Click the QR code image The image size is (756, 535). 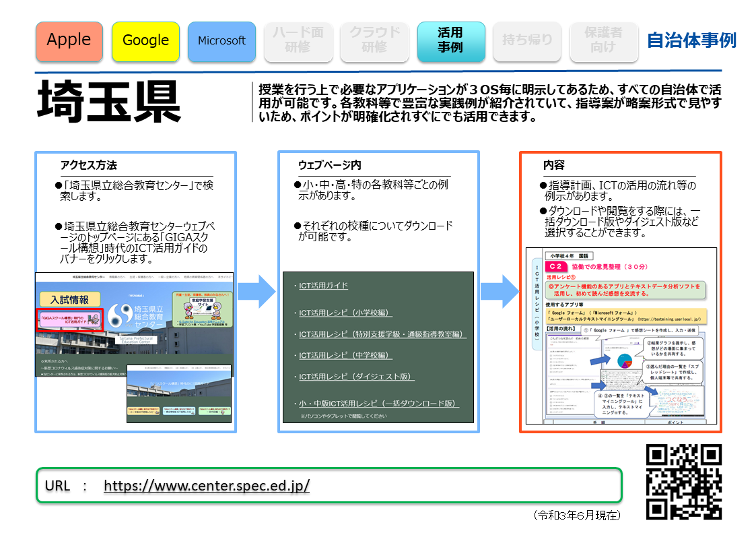(x=684, y=482)
